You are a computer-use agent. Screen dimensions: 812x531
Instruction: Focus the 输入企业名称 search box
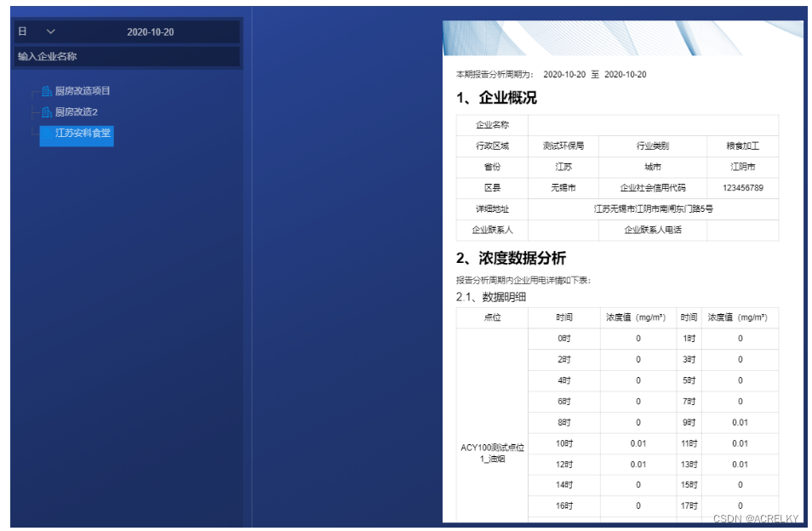pyautogui.click(x=128, y=56)
